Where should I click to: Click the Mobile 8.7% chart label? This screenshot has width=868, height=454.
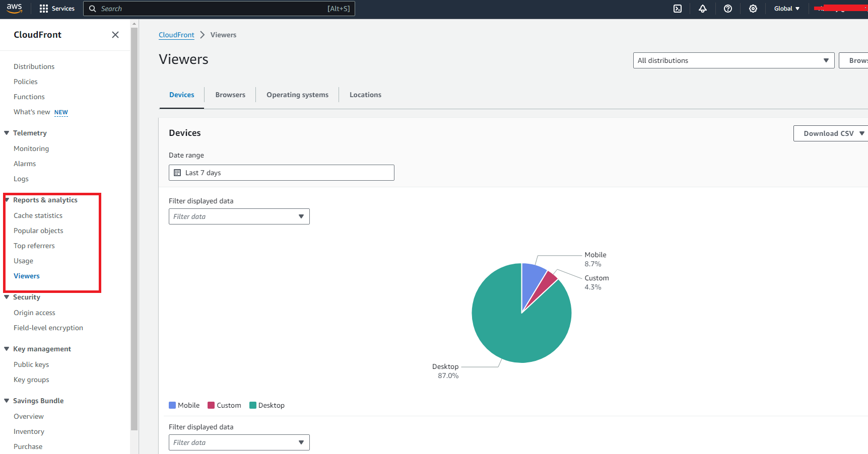coord(595,259)
